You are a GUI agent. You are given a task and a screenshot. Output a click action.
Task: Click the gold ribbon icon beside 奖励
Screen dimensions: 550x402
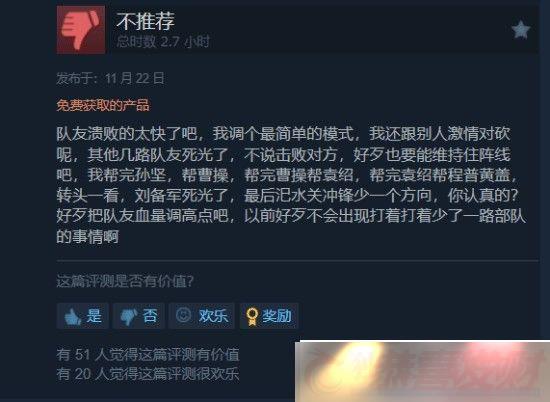(x=252, y=316)
